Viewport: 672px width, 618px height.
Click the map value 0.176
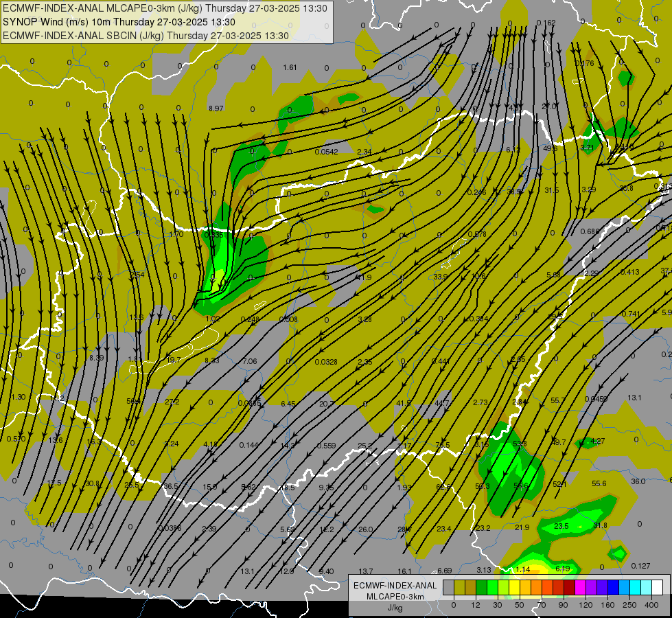585,63
